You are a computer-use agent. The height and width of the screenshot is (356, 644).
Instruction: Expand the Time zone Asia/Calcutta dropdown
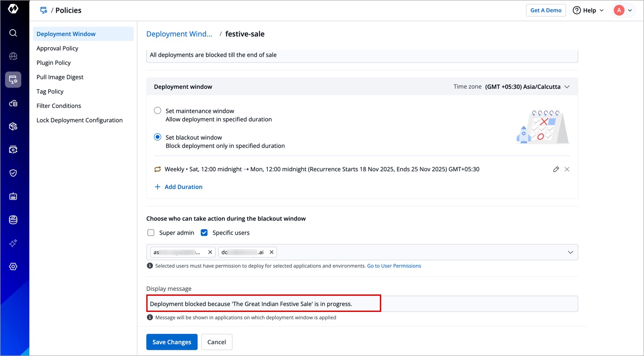coord(567,87)
